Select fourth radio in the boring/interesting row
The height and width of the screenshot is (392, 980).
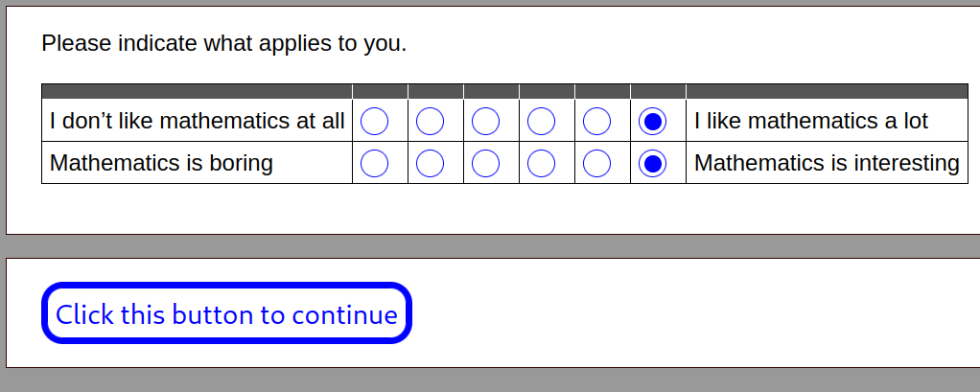(541, 164)
